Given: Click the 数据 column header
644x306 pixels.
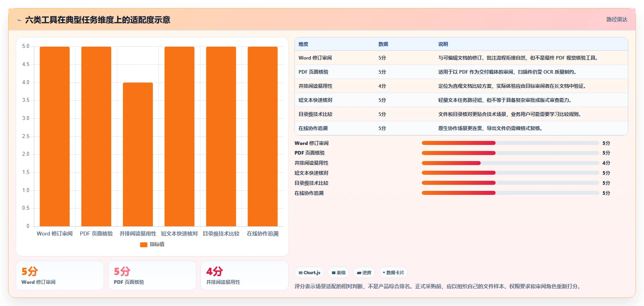Looking at the screenshot, I should pyautogui.click(x=383, y=44).
